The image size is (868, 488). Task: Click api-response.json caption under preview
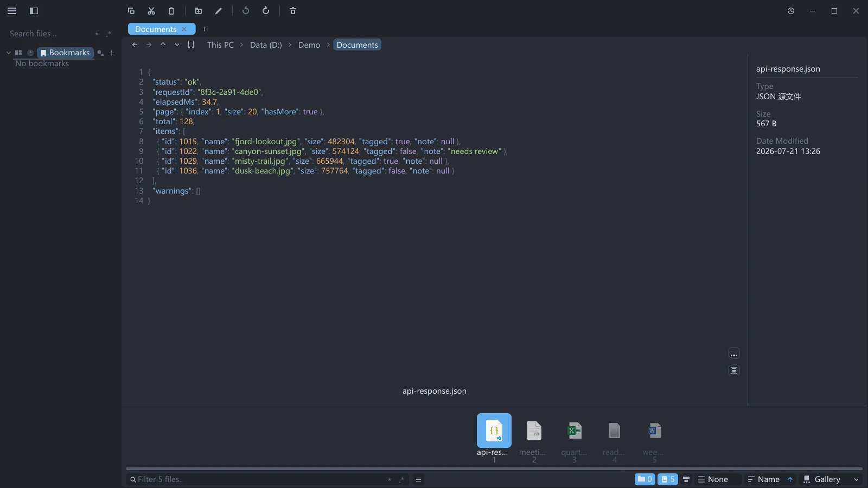435,391
